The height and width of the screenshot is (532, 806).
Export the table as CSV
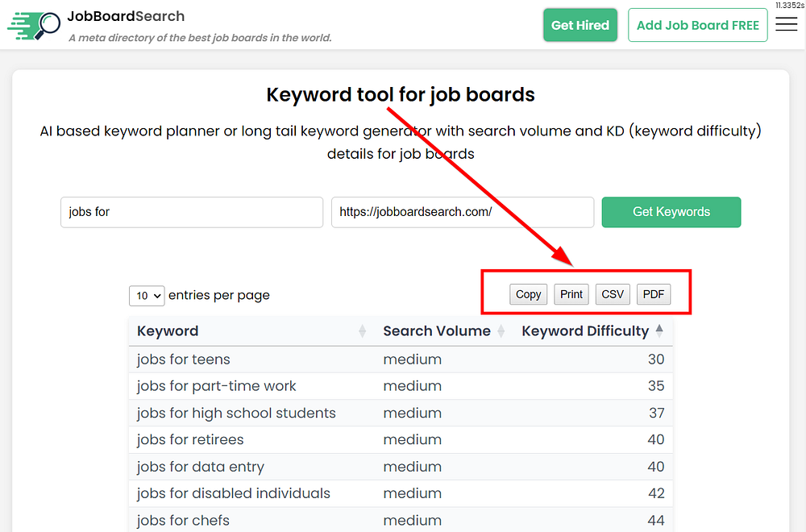613,294
